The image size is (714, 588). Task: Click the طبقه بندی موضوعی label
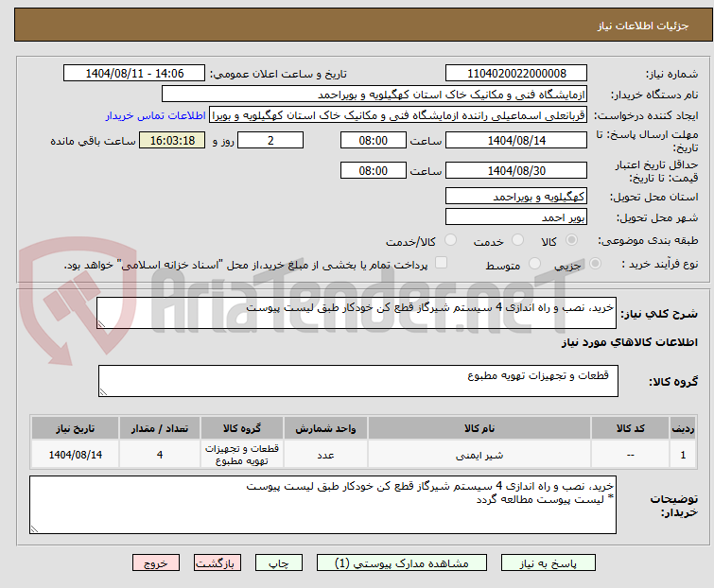tap(648, 240)
